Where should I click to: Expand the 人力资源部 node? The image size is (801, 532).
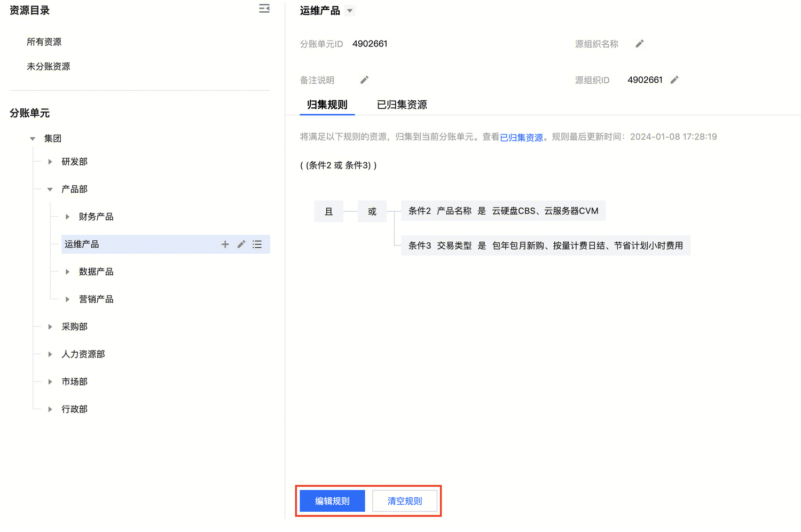tap(50, 354)
